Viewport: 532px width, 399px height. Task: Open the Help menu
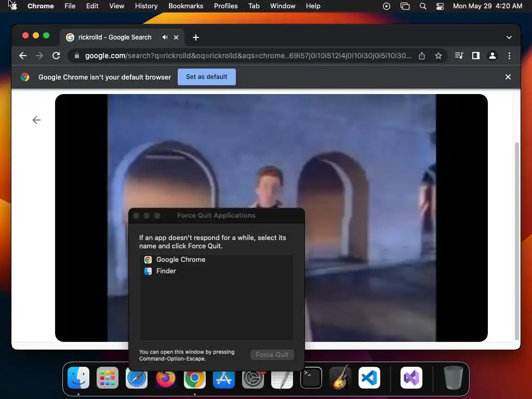click(313, 6)
